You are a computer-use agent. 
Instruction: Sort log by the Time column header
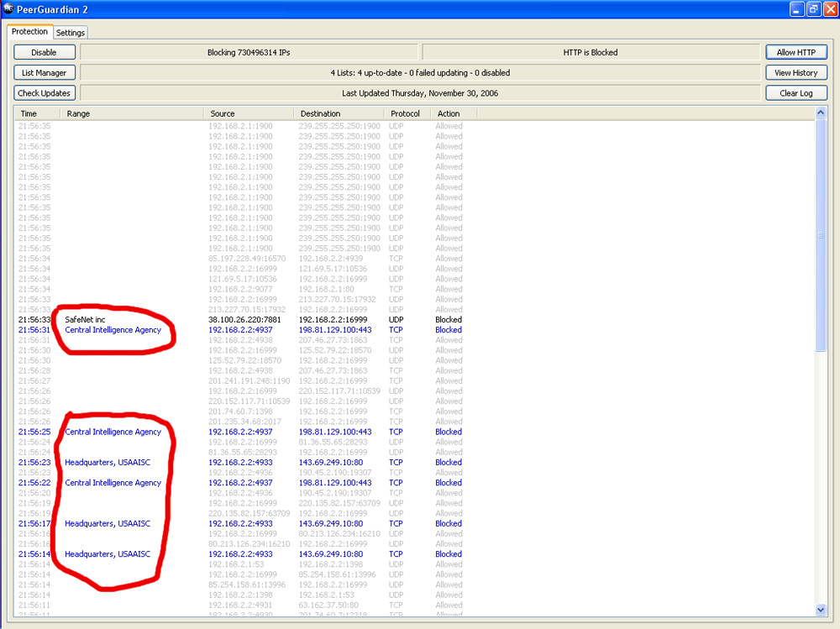tap(36, 113)
